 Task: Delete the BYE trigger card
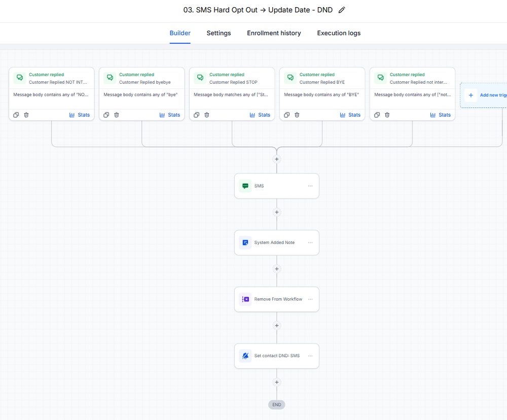pyautogui.click(x=297, y=115)
